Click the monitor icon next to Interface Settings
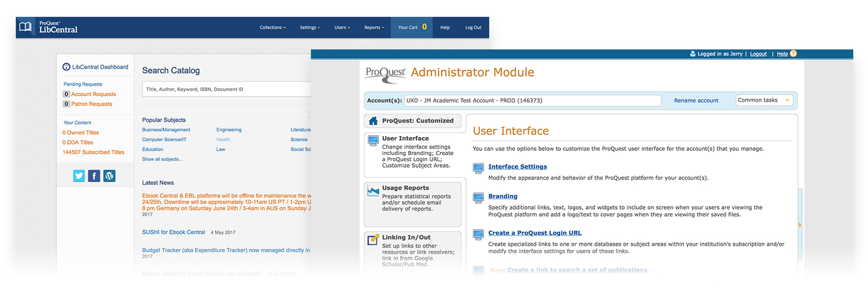Screen dimensions: 868x289 click(478, 168)
